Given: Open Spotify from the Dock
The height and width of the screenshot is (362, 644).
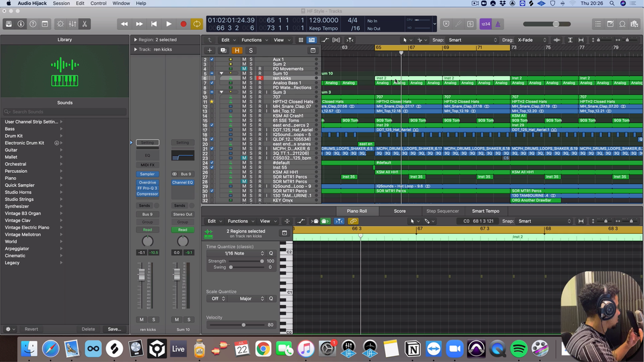Looking at the screenshot, I should (x=519, y=348).
